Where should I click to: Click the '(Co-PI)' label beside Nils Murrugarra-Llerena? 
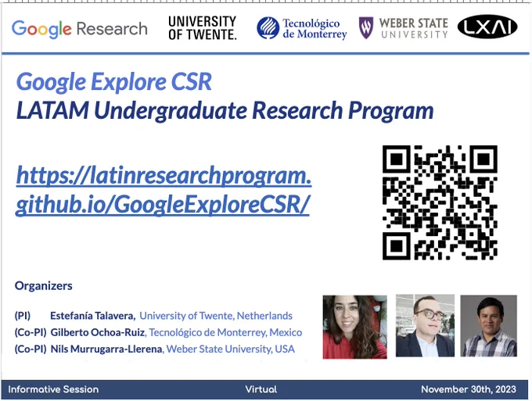[31, 349]
